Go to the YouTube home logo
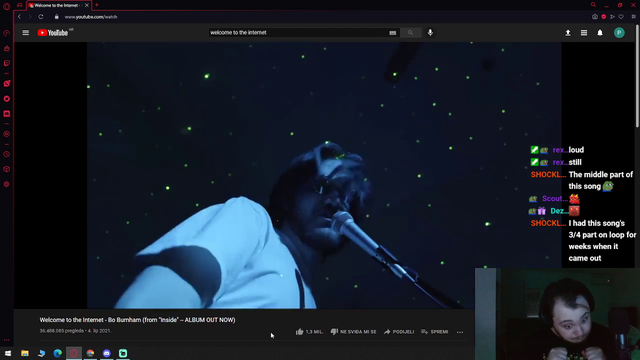 coord(53,33)
